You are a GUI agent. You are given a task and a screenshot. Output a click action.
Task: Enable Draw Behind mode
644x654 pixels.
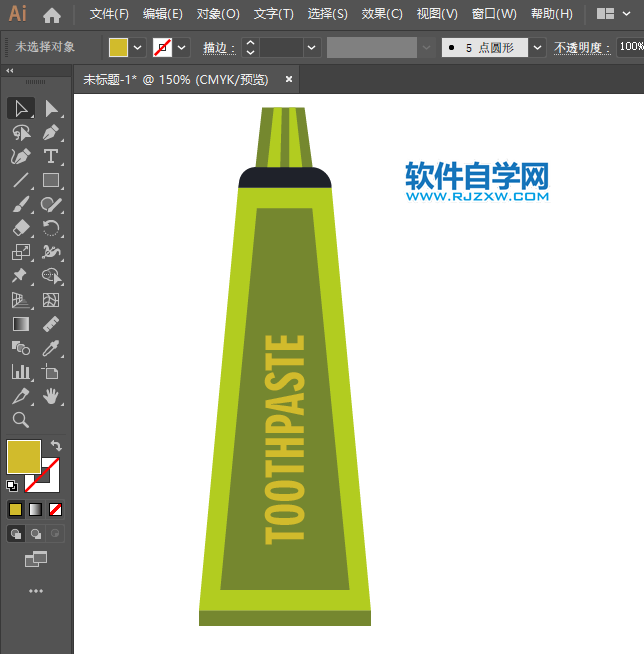point(36,533)
